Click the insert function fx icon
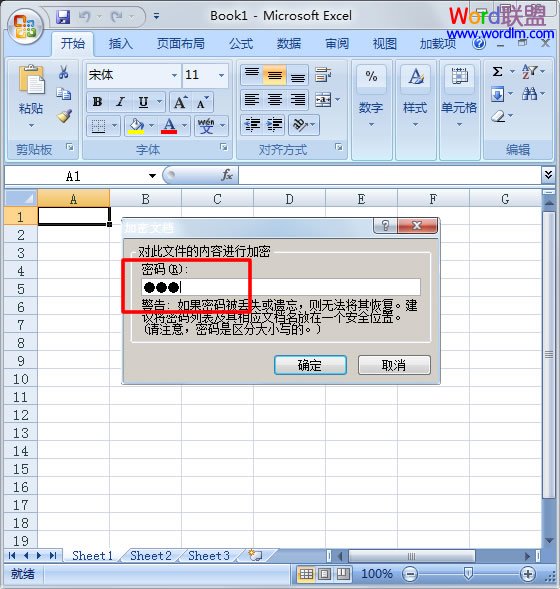 click(226, 175)
